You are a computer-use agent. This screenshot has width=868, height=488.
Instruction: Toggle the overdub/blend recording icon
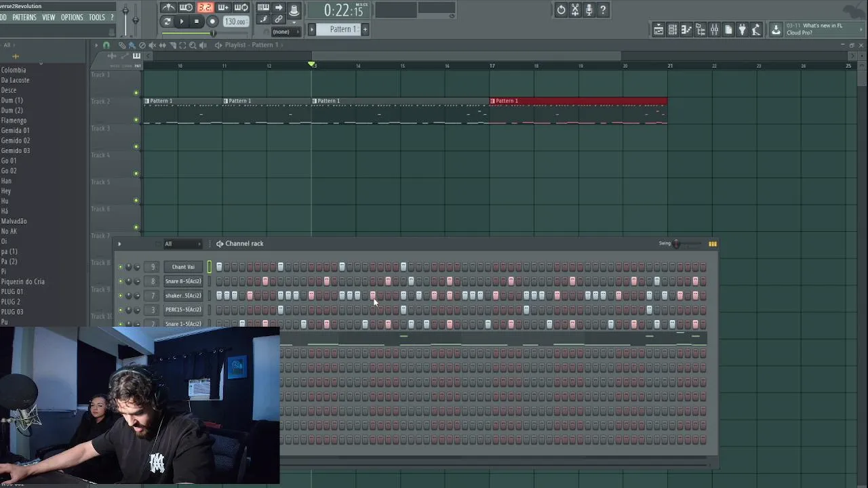tap(223, 8)
